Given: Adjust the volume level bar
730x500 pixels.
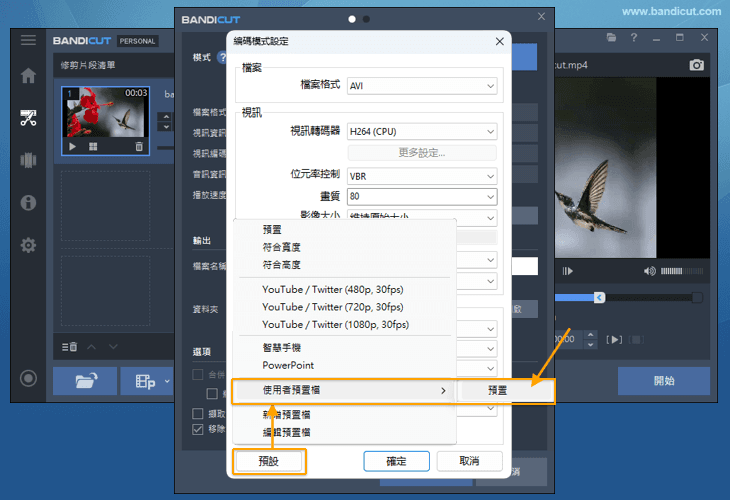Looking at the screenshot, I should click(x=682, y=271).
